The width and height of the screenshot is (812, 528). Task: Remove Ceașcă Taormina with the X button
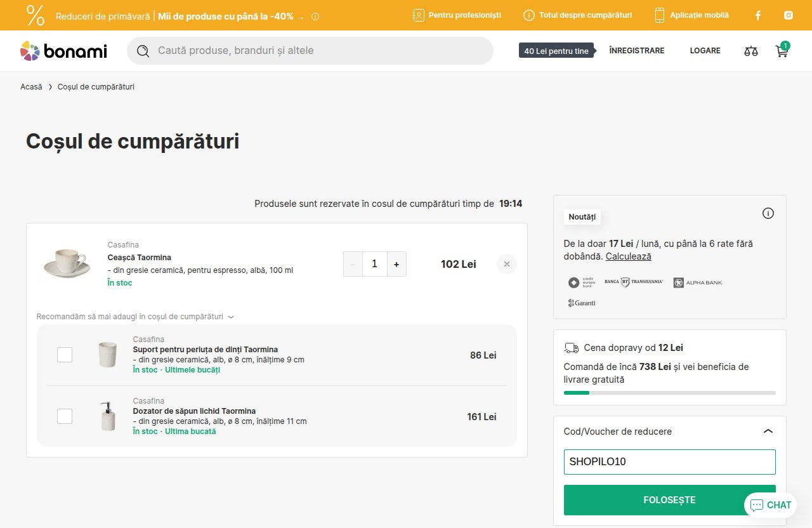[x=506, y=264]
